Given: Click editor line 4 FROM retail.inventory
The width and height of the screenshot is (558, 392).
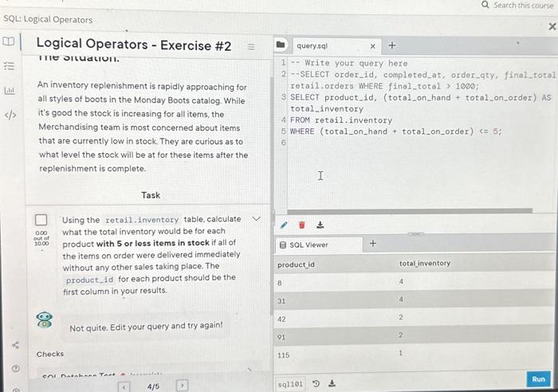Looking at the screenshot, I should (341, 120).
